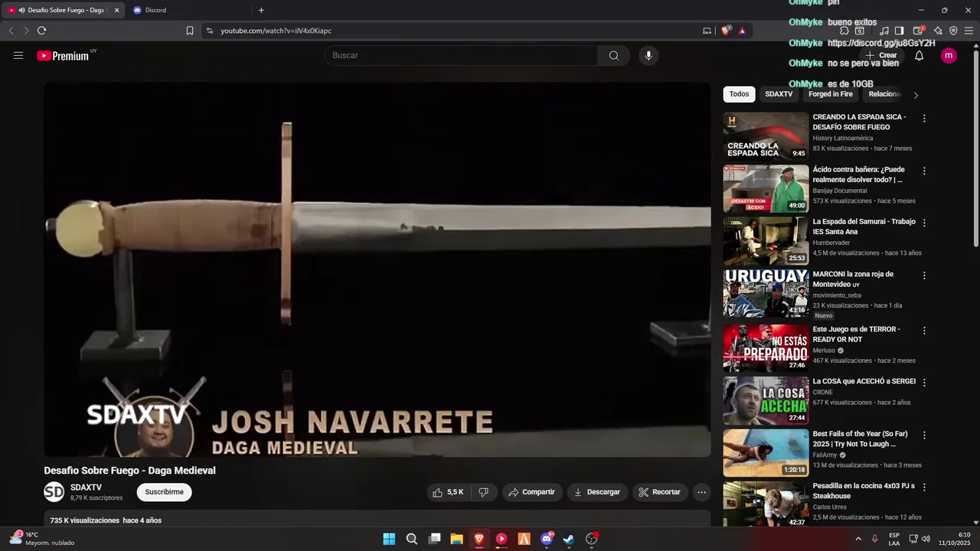Reload the page with browser refresh icon
Screen dimensions: 980x551
tap(41, 31)
